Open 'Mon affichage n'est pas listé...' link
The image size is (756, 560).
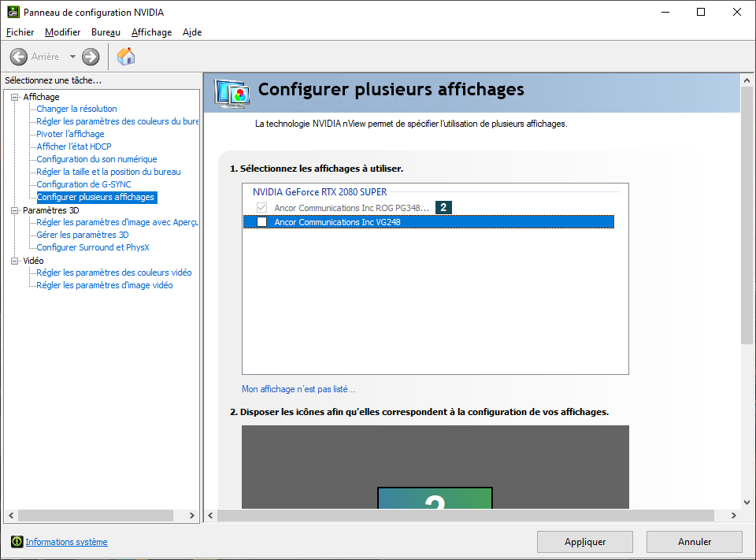(x=298, y=389)
